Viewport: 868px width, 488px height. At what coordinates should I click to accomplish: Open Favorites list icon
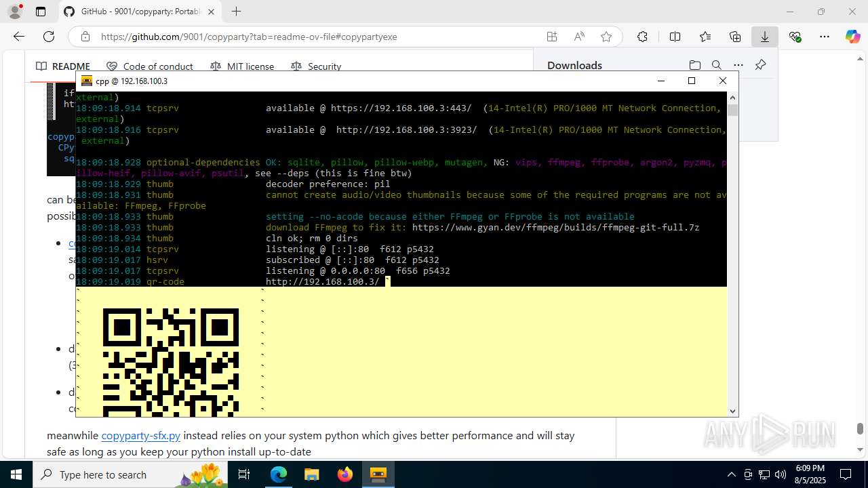[705, 37]
